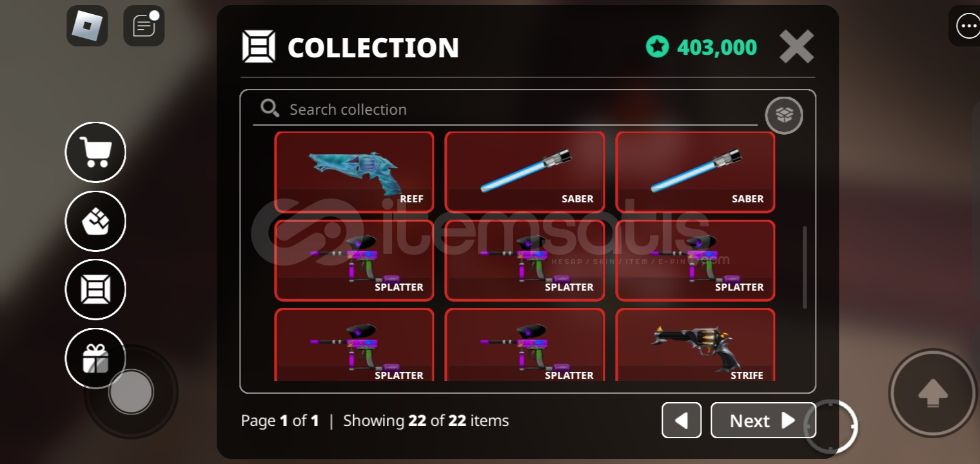Tap the movement joystick thumb
Screen dimensions: 980x464
pyautogui.click(x=131, y=391)
